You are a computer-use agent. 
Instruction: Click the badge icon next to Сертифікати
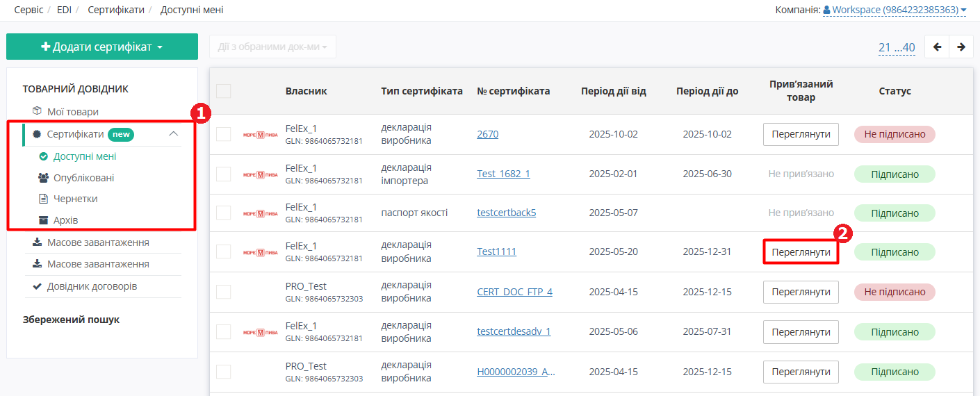pos(38,134)
